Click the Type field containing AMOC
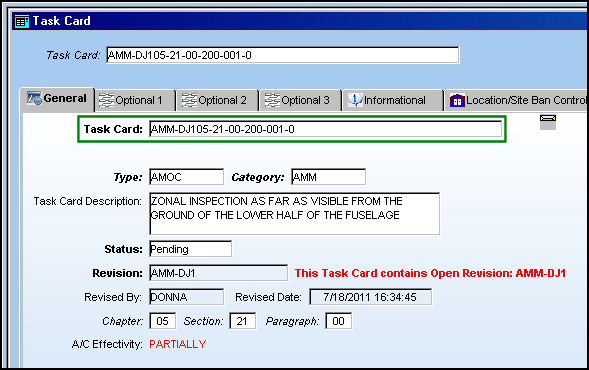 pos(186,177)
